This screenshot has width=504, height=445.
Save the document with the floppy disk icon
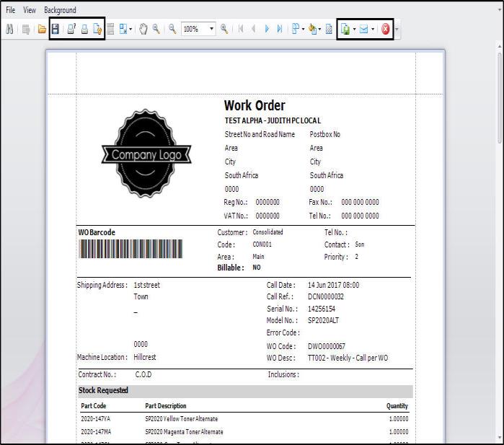[56, 30]
